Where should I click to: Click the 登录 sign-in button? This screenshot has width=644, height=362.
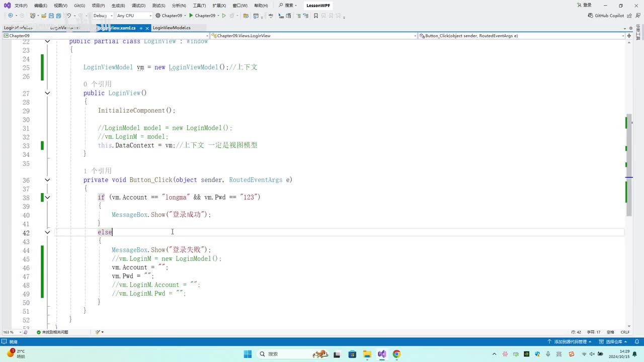(587, 5)
